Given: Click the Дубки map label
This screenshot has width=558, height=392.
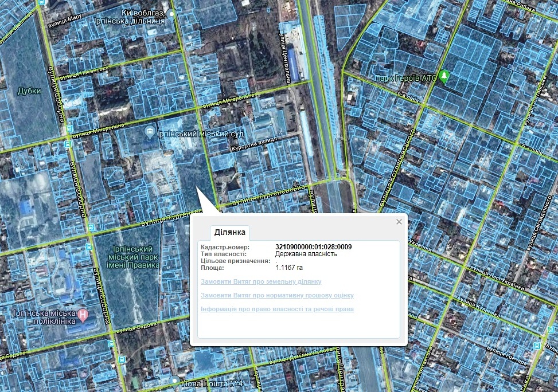Looking at the screenshot, I should click(x=29, y=90).
